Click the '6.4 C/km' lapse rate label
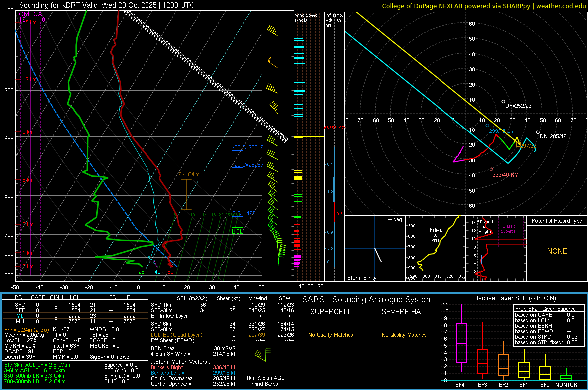 [x=189, y=174]
